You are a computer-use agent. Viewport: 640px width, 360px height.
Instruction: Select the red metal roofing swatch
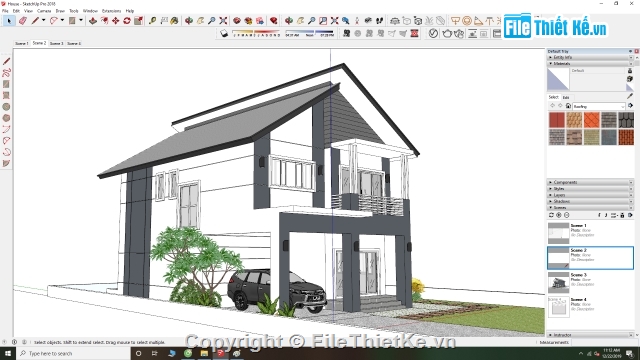(557, 120)
